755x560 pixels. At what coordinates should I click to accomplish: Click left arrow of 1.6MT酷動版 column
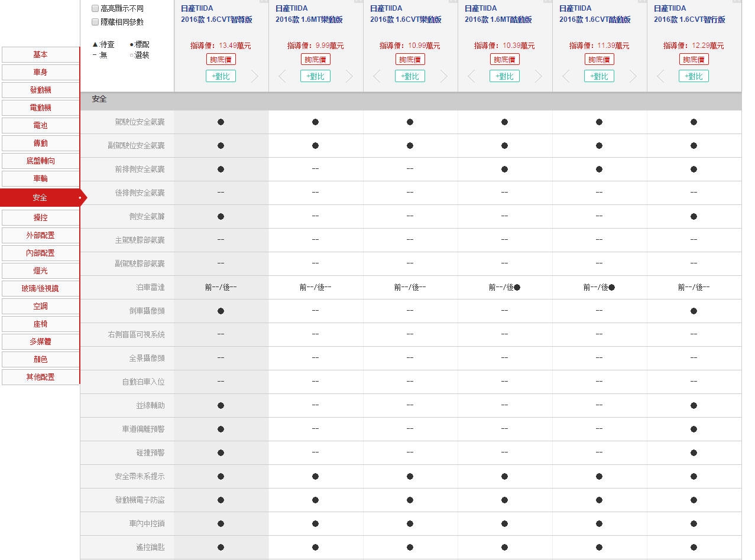coord(471,76)
